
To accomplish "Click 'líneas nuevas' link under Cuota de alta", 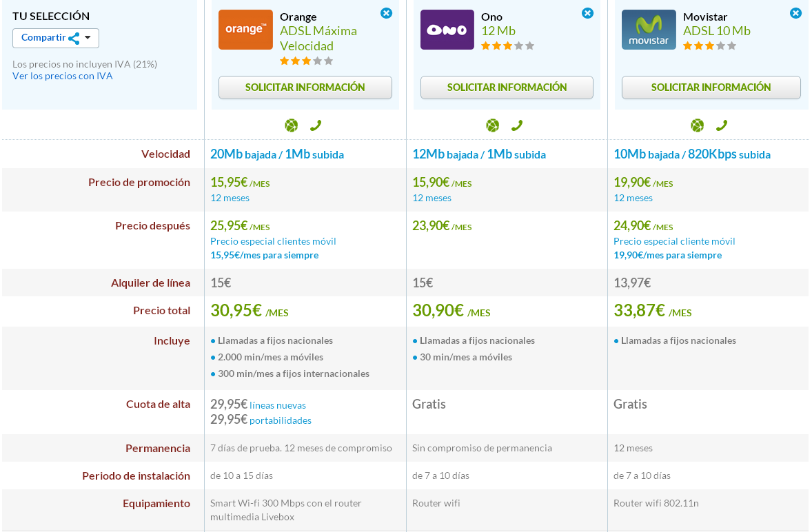I will tap(278, 405).
